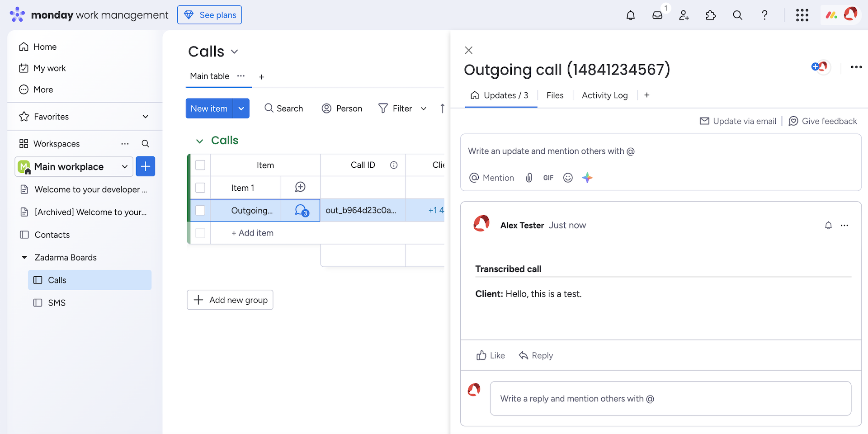The height and width of the screenshot is (434, 868).
Task: Open the user profile avatar menu
Action: click(x=850, y=14)
